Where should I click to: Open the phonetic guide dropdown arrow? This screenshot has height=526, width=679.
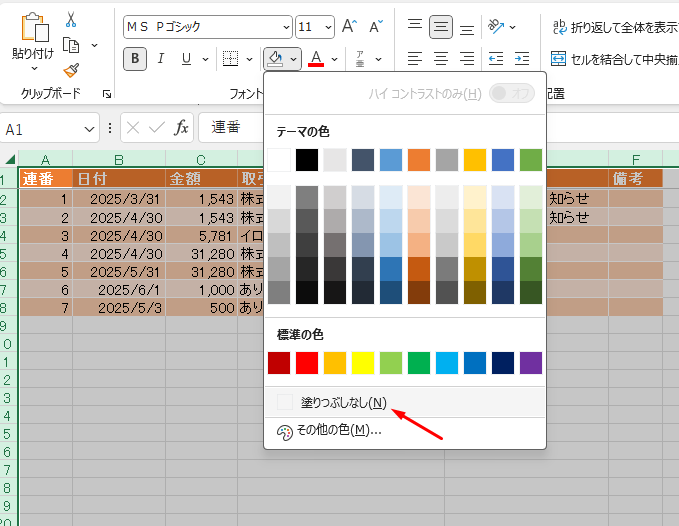[x=378, y=59]
